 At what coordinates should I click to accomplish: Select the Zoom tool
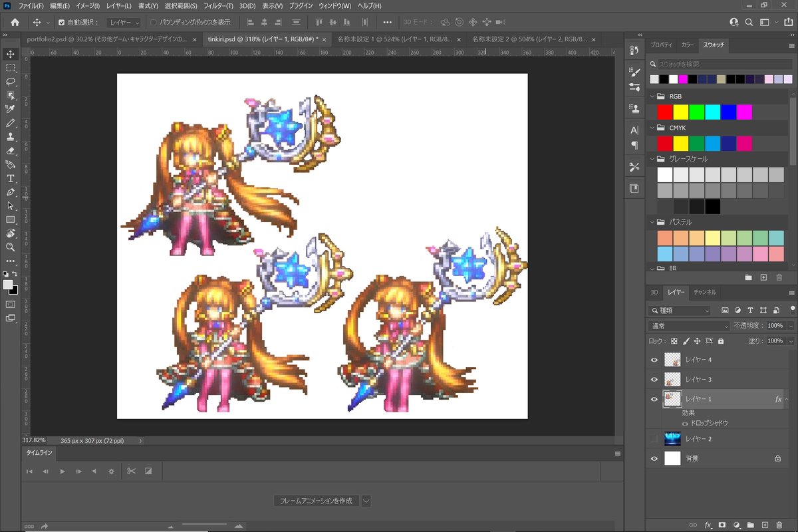pyautogui.click(x=11, y=247)
